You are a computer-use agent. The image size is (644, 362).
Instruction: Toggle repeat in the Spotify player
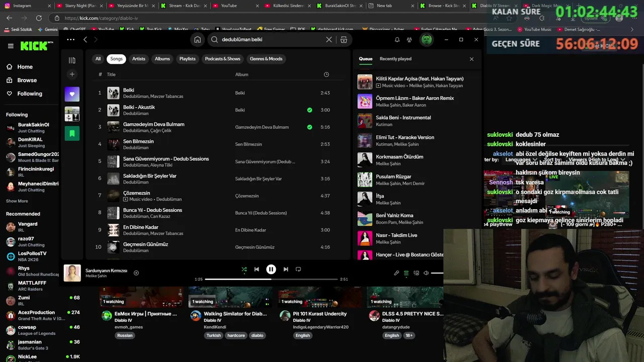click(x=298, y=269)
